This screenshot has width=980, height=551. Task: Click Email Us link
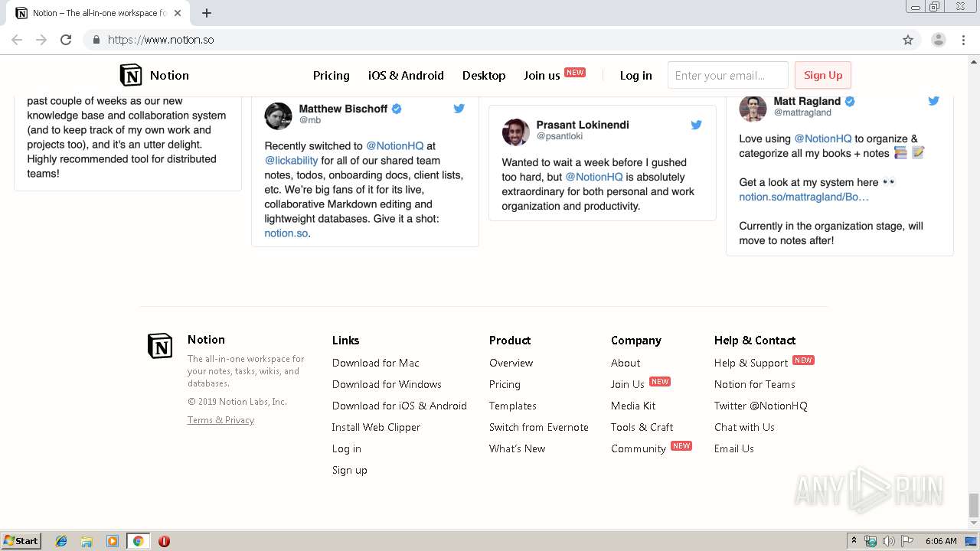pos(734,448)
